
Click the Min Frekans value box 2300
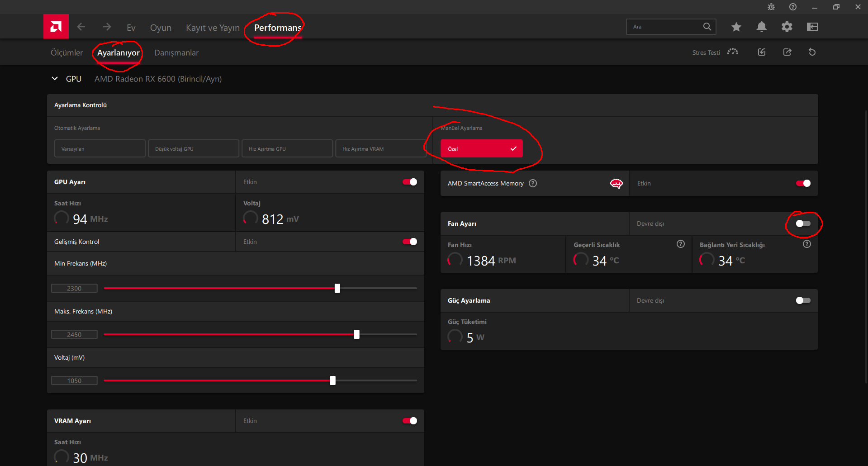[x=74, y=288]
